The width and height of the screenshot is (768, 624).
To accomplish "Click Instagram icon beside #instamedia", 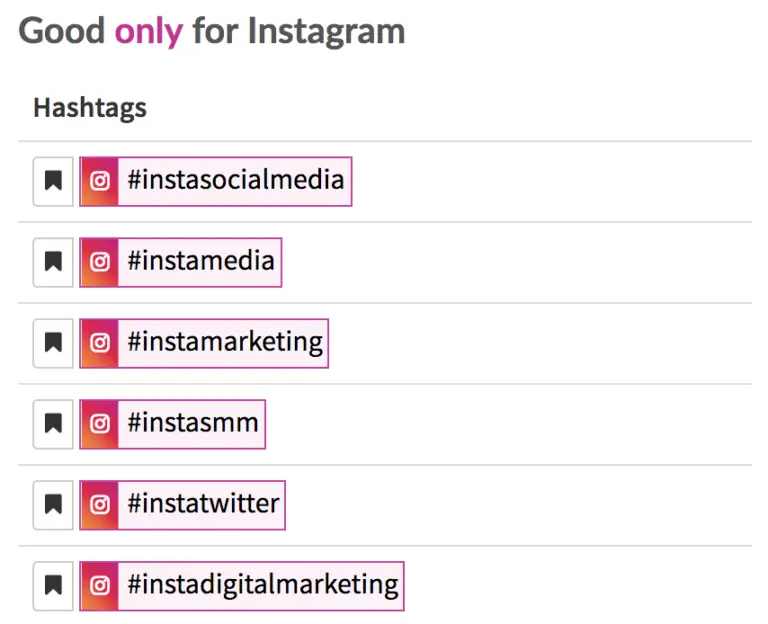I will click(99, 262).
